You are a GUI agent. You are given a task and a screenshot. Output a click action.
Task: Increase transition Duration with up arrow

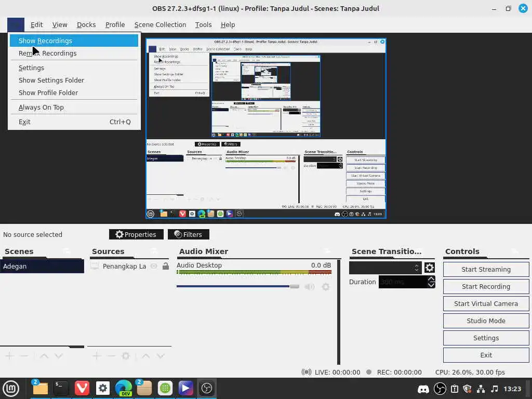[x=431, y=279]
